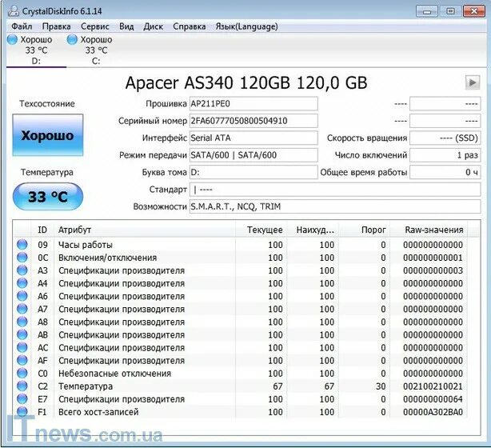491x448 pixels.
Task: Click the 33 °C temperature button
Action: point(48,197)
